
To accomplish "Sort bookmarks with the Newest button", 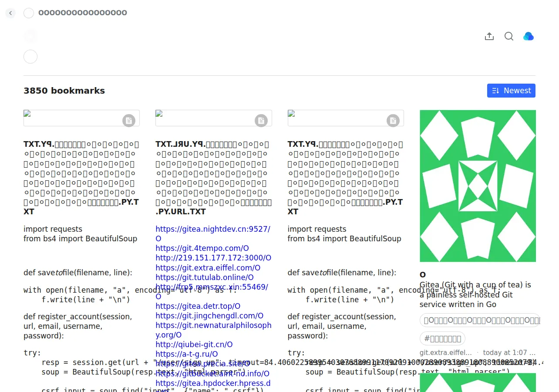I will tap(511, 91).
